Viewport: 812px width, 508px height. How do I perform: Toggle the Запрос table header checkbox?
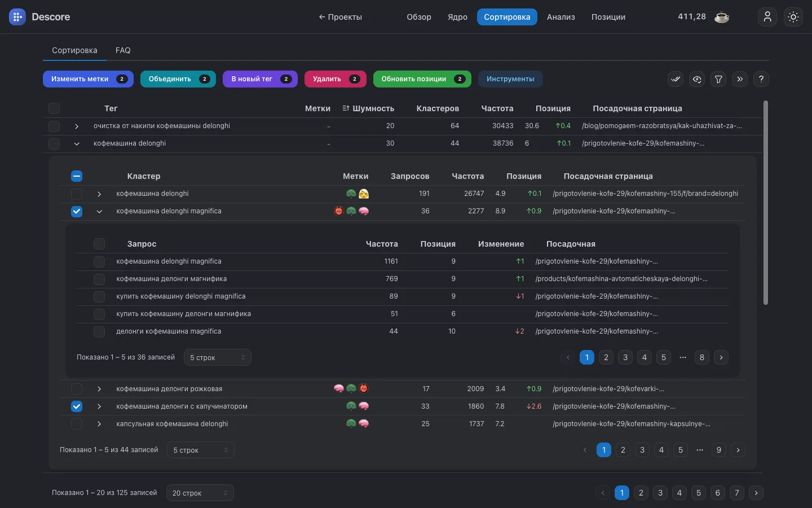click(99, 244)
